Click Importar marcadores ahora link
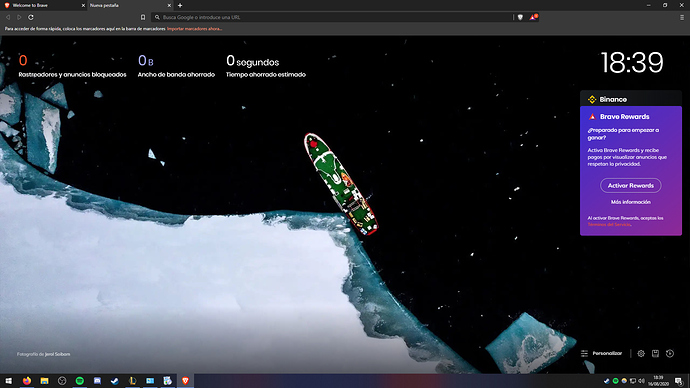Screen dimensions: 690x388 tap(195, 29)
